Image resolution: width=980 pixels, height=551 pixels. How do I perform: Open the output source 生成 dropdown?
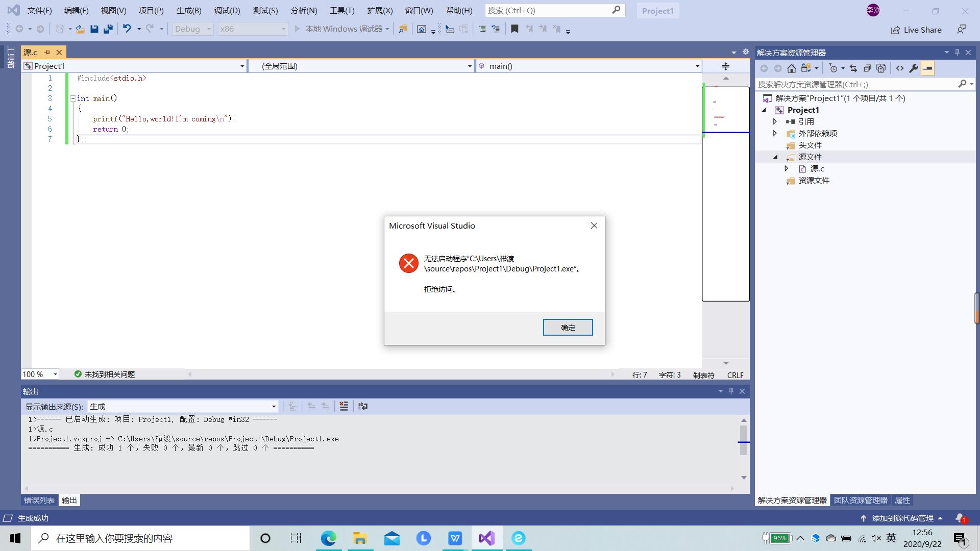(x=183, y=407)
